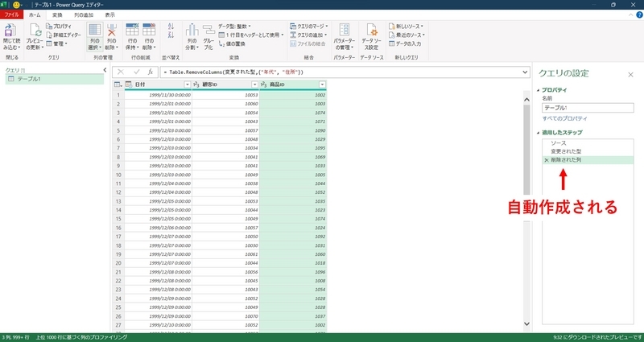The width and height of the screenshot is (644, 342).
Task: Click 1行目をヘッダーとして使用
Action: click(251, 35)
